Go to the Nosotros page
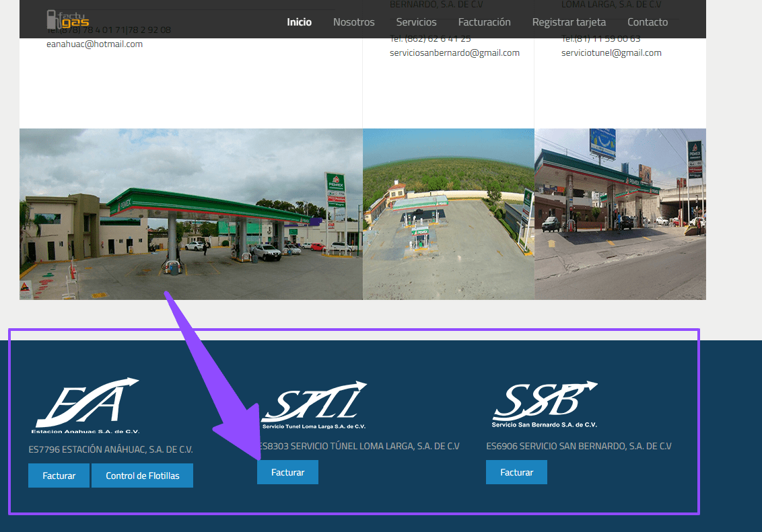Image resolution: width=762 pixels, height=532 pixels. [x=354, y=22]
